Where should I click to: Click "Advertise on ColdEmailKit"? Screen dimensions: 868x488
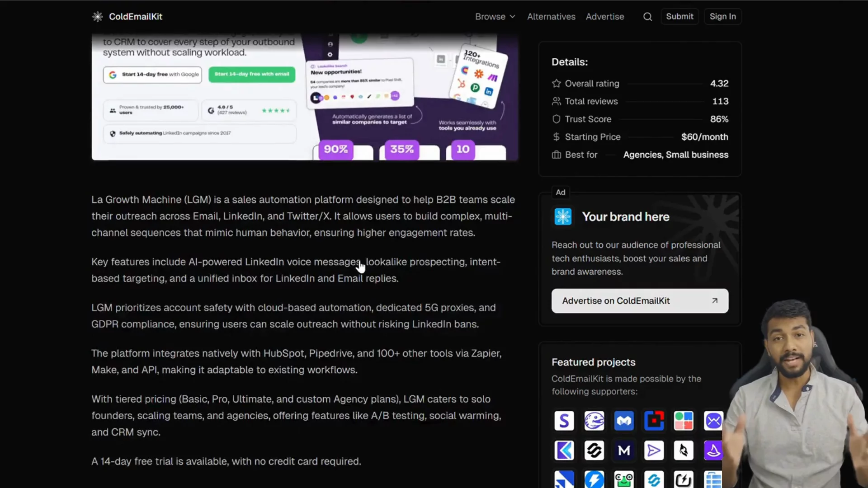click(x=639, y=300)
